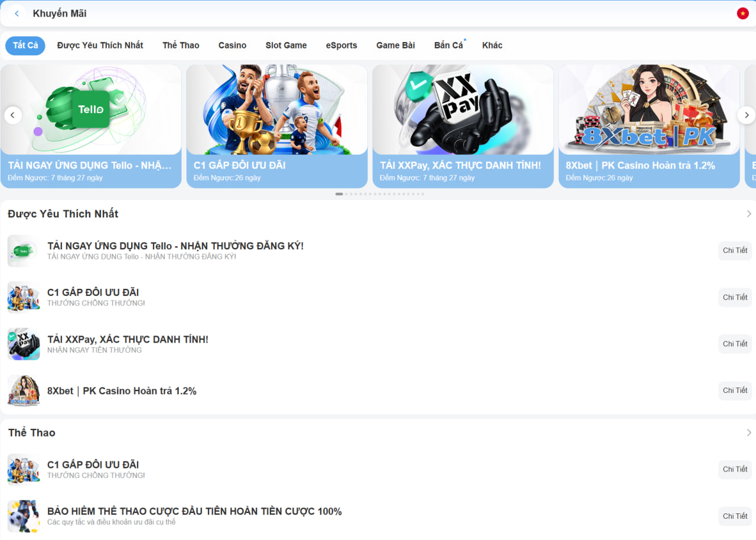Click the Khuyến Mãi page title
Viewport: 756px width, 540px height.
tap(60, 14)
